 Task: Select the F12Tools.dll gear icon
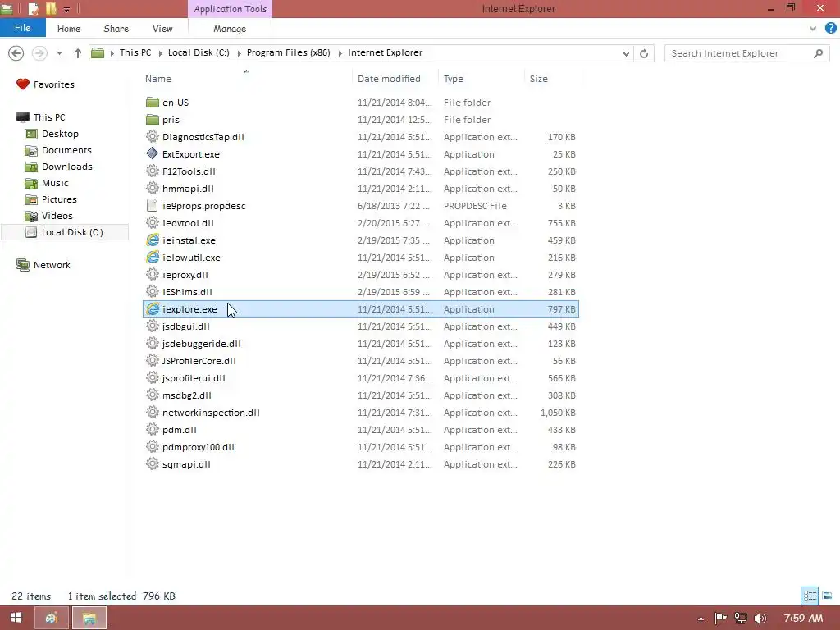point(153,171)
